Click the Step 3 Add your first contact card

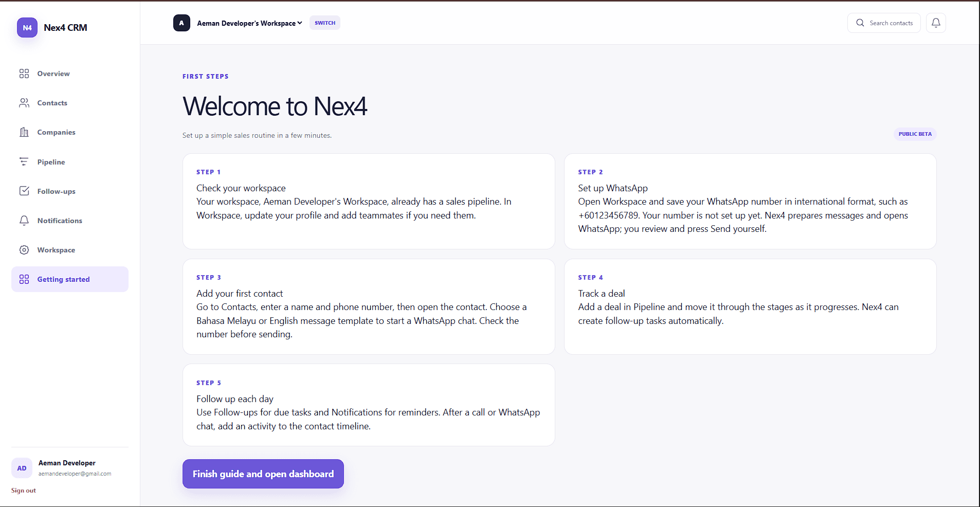tap(369, 306)
